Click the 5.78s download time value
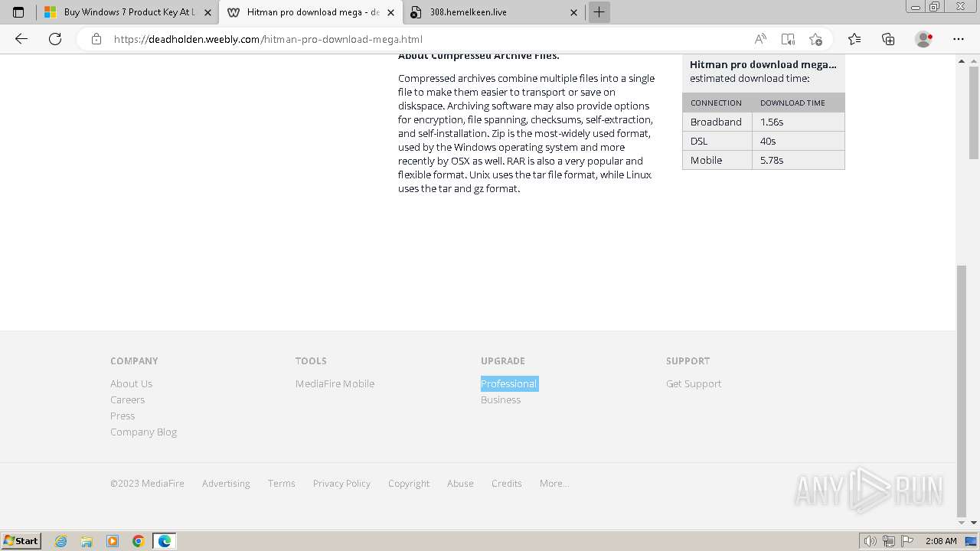 pos(772,160)
